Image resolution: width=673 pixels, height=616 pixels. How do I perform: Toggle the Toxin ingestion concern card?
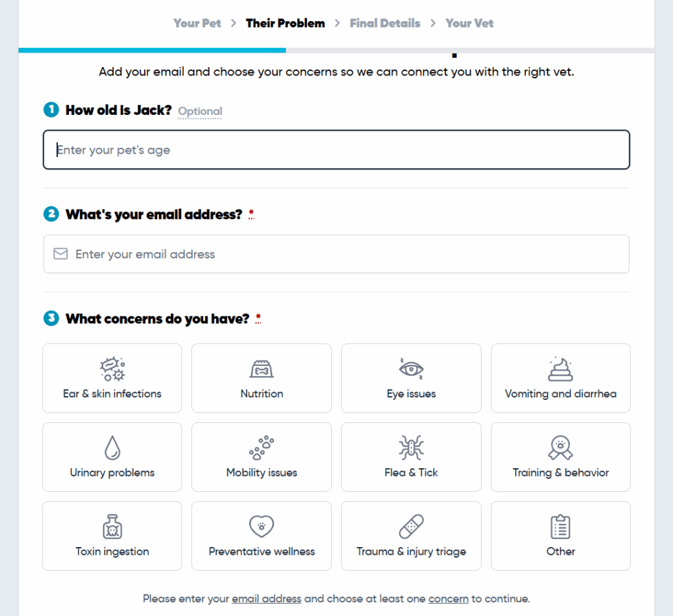(x=112, y=536)
